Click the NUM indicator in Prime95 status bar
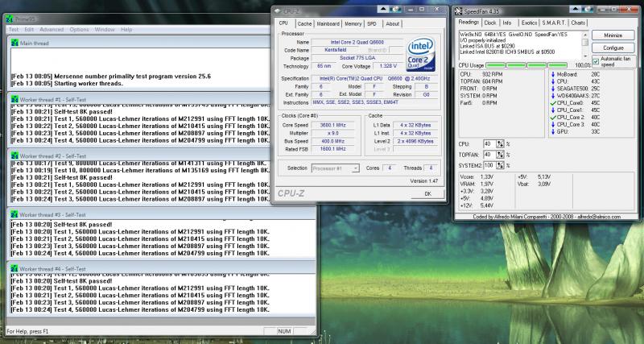The height and width of the screenshot is (344, 644). 284,331
